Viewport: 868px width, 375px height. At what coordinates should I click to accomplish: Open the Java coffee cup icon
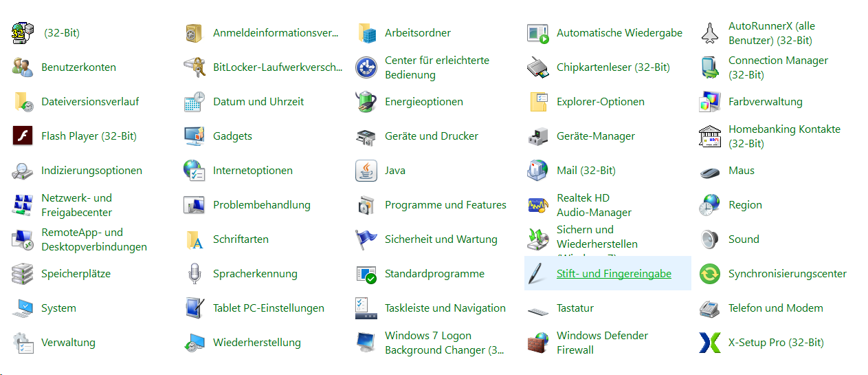[x=366, y=171]
